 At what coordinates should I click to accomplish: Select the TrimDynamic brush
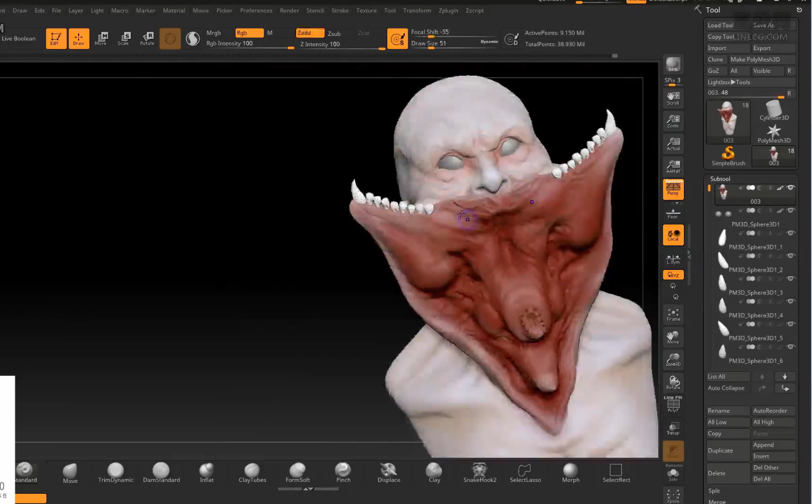point(116,473)
